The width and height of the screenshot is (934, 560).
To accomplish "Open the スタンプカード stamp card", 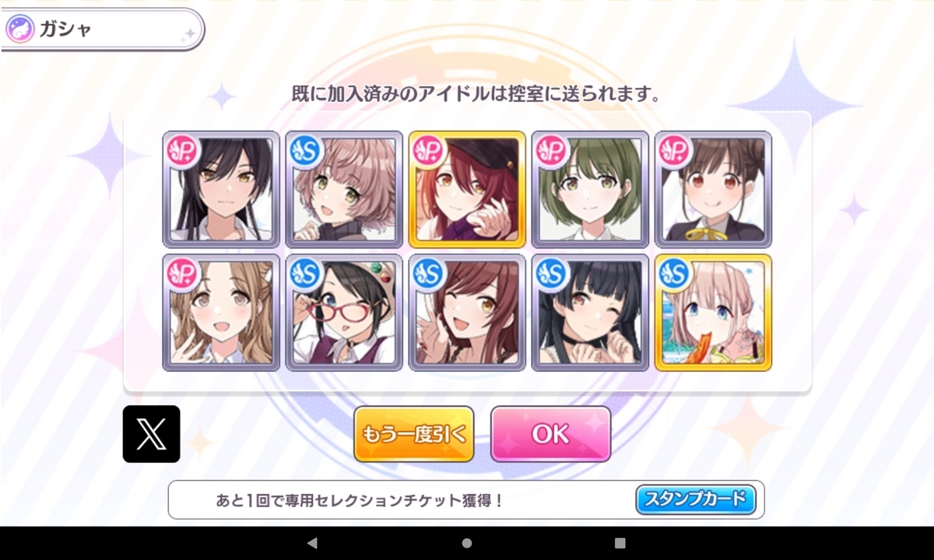I will pos(696,499).
